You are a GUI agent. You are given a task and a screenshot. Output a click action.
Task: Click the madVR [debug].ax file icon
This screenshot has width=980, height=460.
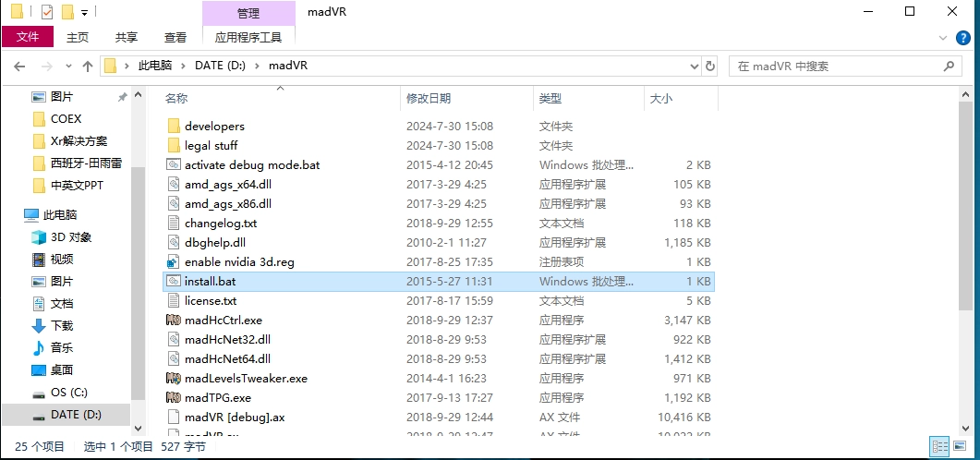[174, 417]
